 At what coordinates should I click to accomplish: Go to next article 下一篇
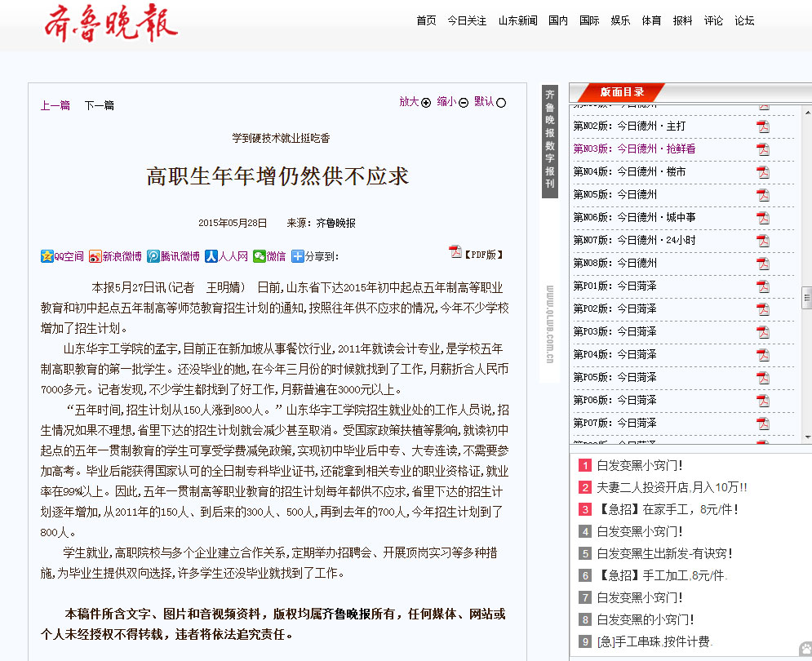click(x=99, y=105)
